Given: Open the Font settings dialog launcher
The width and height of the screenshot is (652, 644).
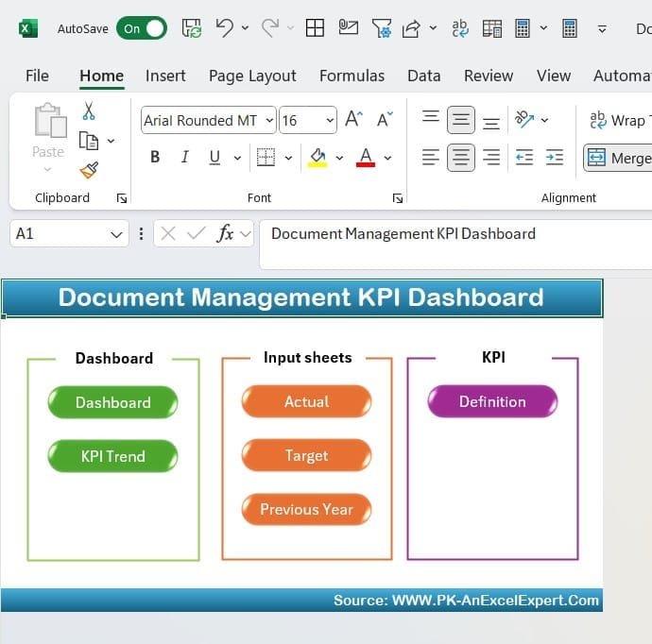Looking at the screenshot, I should (398, 198).
